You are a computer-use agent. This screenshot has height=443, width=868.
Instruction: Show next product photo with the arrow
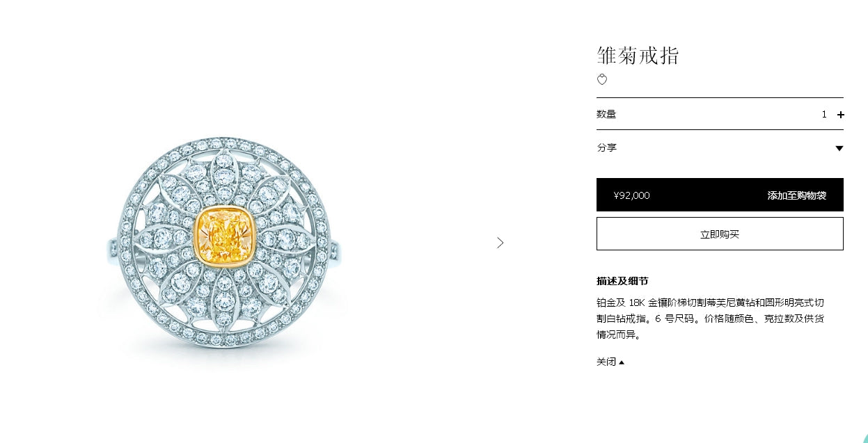click(500, 243)
